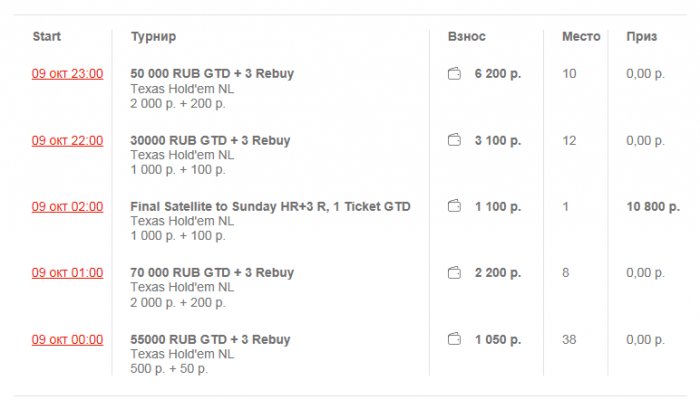Viewport: 700px width, 409px height.
Task: Select the 70 000 RUB GTD + 3 Rebuy title
Action: coord(212,273)
